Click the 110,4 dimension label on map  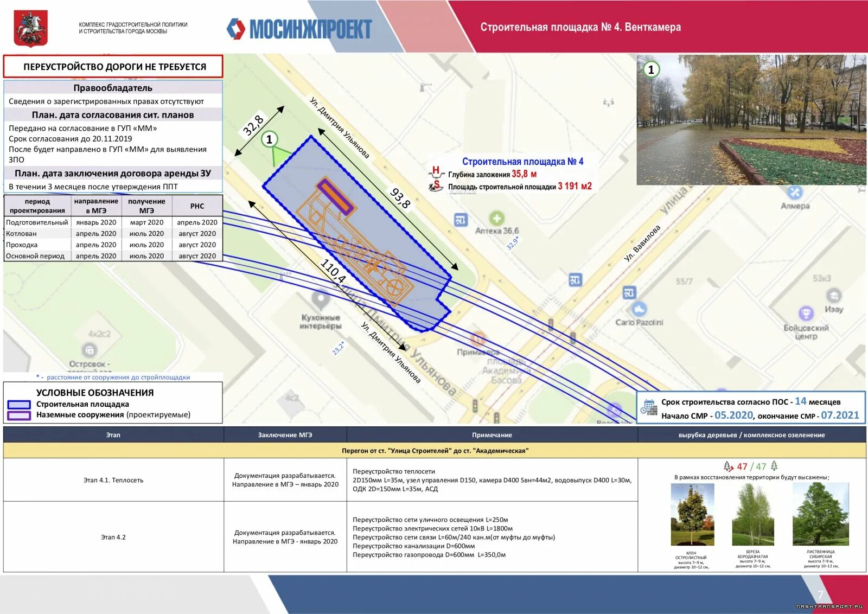pos(333,271)
